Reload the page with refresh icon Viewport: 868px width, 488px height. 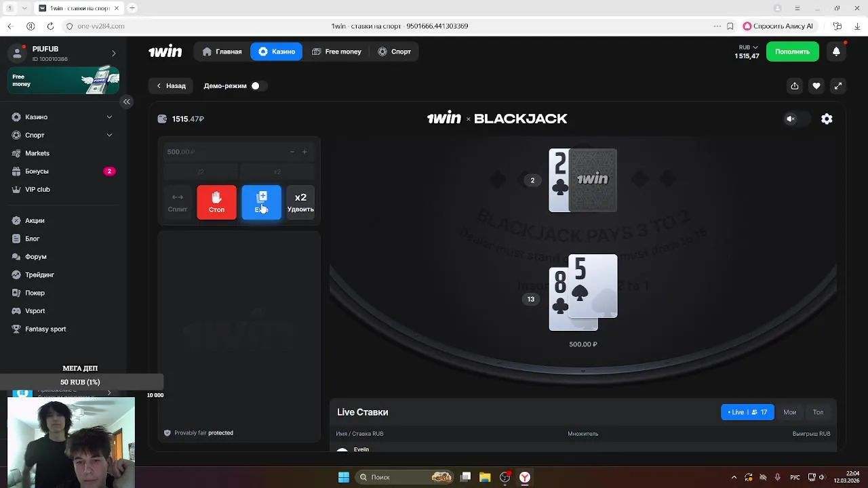pos(50,26)
